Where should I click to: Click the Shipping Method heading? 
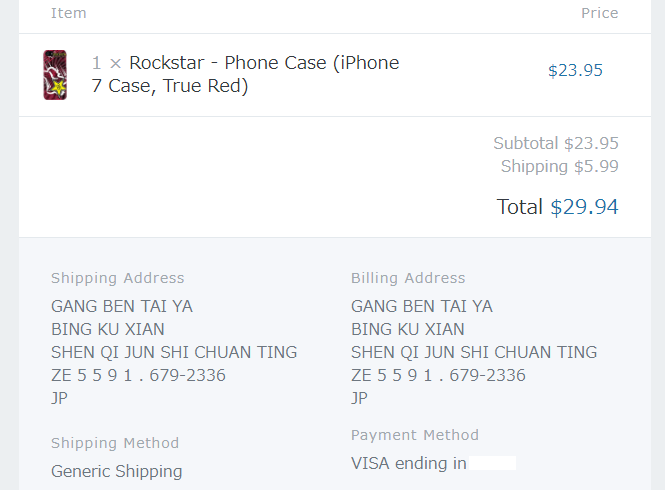pyautogui.click(x=115, y=443)
